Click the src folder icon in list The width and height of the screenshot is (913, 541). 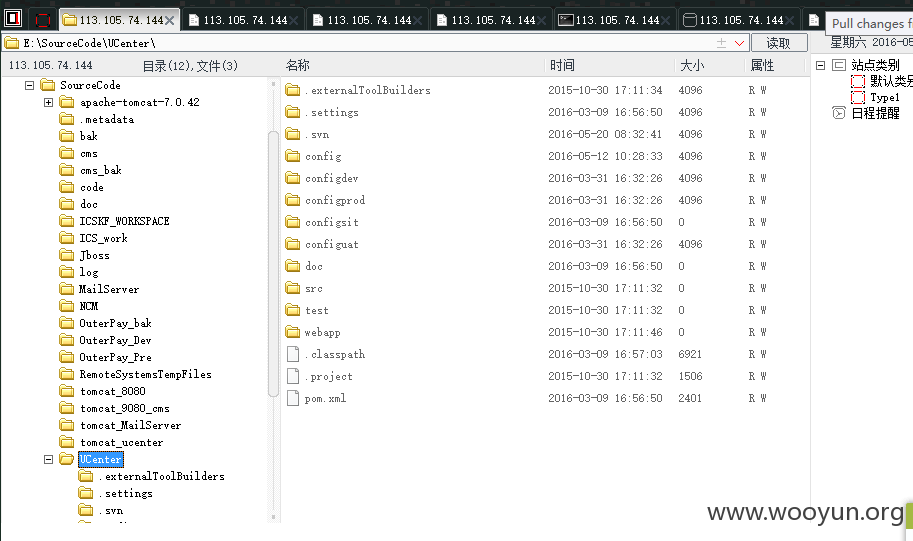click(293, 288)
